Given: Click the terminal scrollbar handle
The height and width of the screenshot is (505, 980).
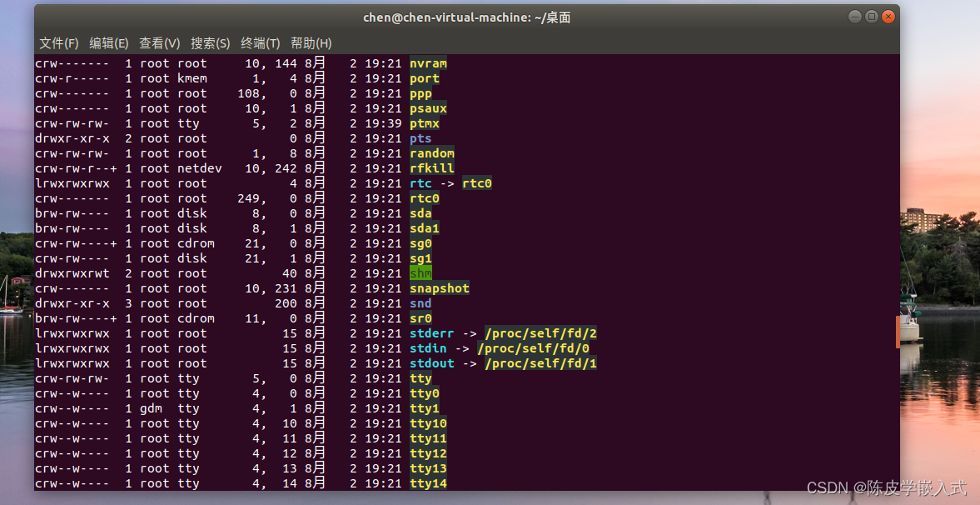Looking at the screenshot, I should (x=898, y=332).
